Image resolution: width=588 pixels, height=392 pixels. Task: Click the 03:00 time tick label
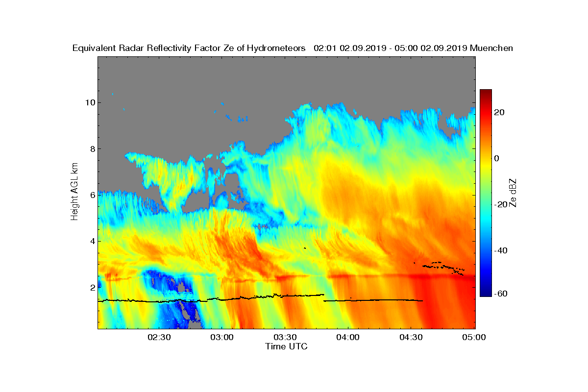(x=222, y=337)
